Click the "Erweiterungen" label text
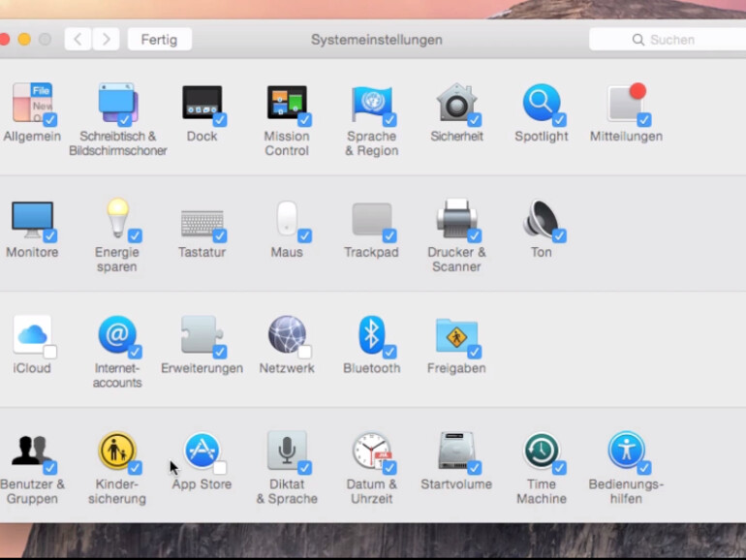Viewport: 746px width, 560px height. (x=202, y=368)
